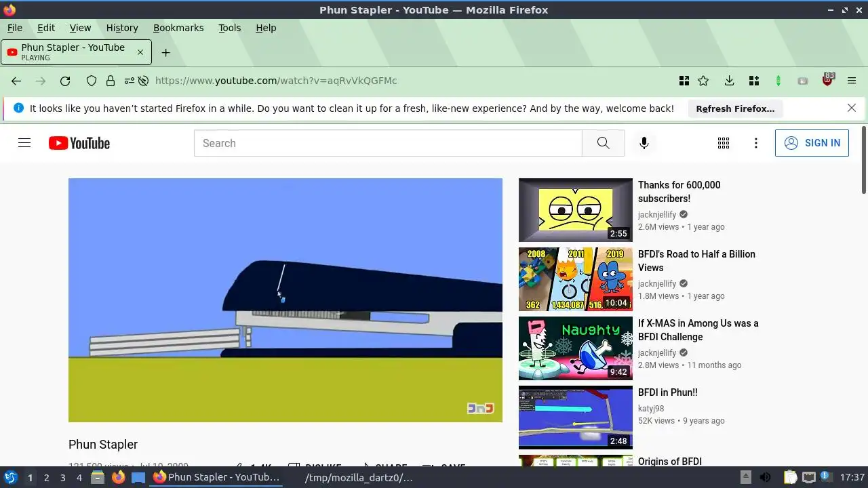Viewport: 868px width, 488px height.
Task: Open the extensions grid-plus icon
Action: [x=753, y=81]
